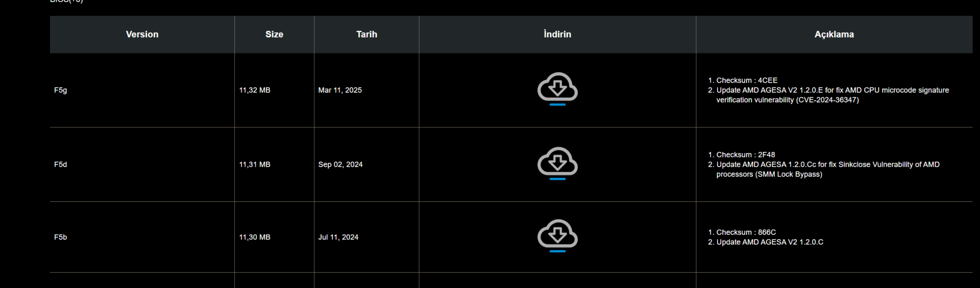The height and width of the screenshot is (288, 980).
Task: Select the Tarih column header
Action: coord(366,34)
